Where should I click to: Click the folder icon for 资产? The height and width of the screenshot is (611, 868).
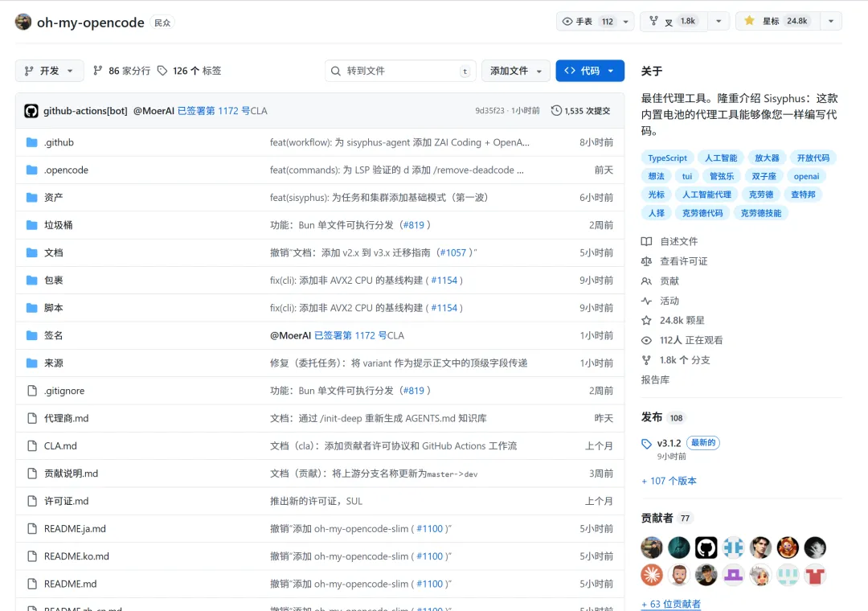[x=32, y=197]
